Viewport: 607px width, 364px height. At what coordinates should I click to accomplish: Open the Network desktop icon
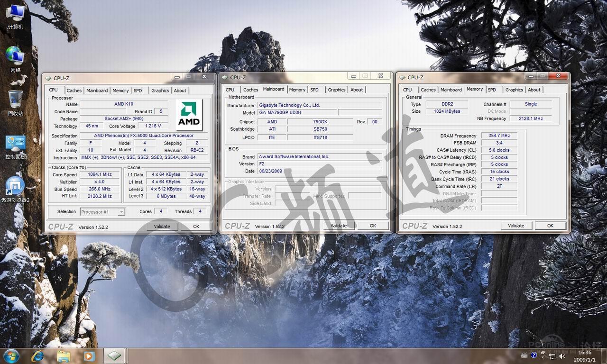(16, 59)
